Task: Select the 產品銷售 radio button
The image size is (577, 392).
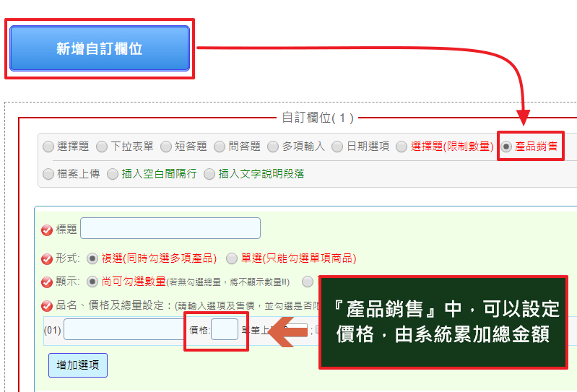Action: 506,147
